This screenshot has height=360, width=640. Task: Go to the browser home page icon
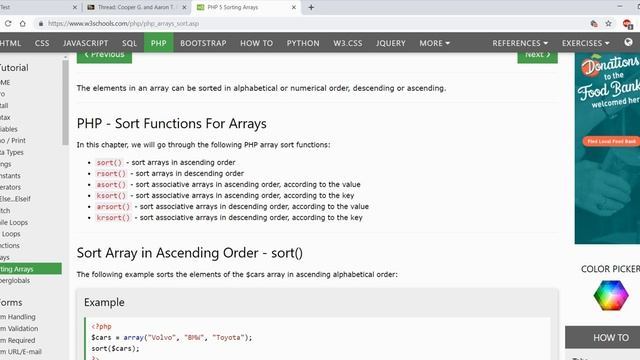[22, 24]
